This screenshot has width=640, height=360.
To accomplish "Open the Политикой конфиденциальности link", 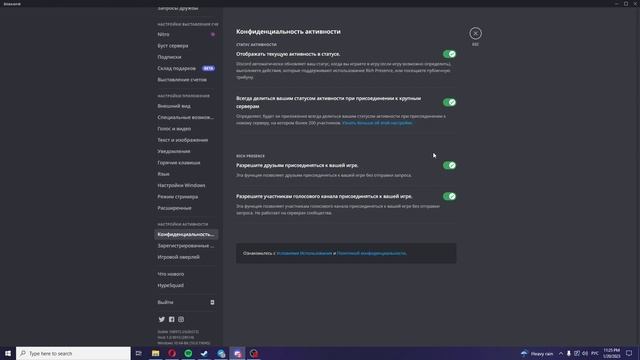I will click(371, 253).
